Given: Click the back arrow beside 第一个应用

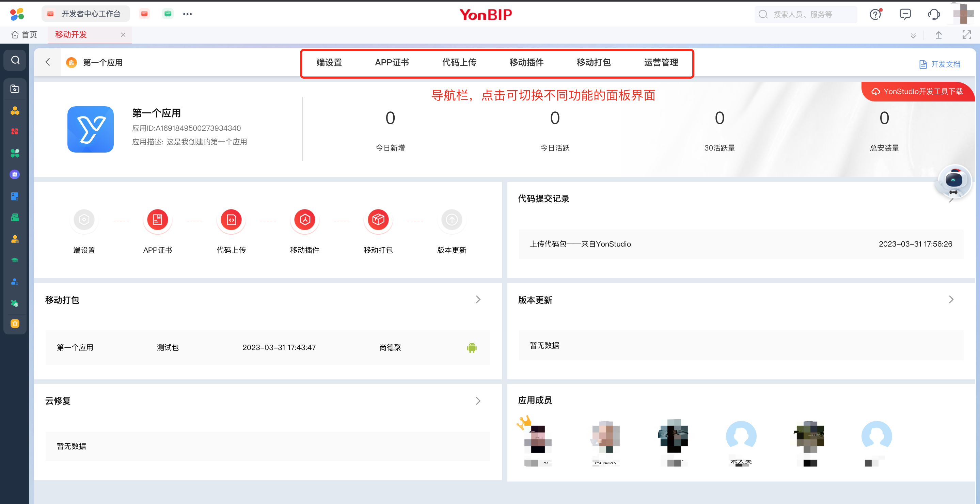Looking at the screenshot, I should point(48,62).
